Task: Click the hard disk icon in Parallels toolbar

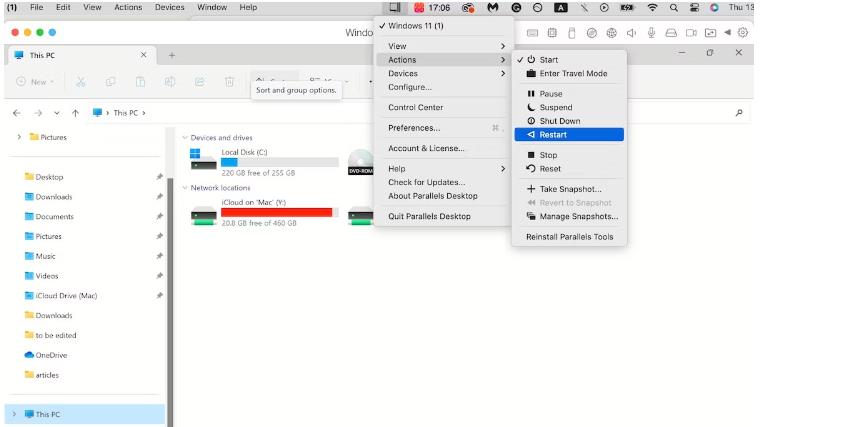Action: click(671, 33)
